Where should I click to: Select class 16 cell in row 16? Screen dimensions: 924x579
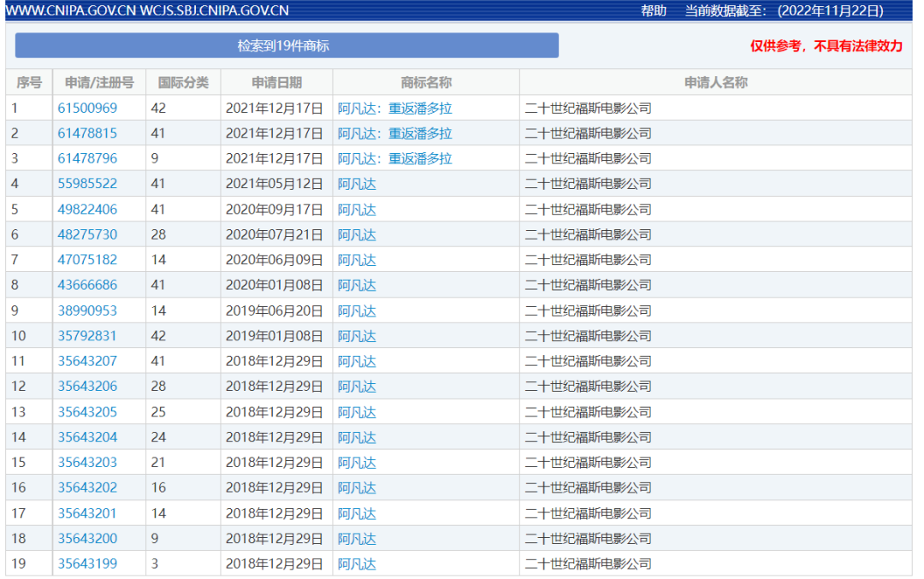(x=183, y=487)
